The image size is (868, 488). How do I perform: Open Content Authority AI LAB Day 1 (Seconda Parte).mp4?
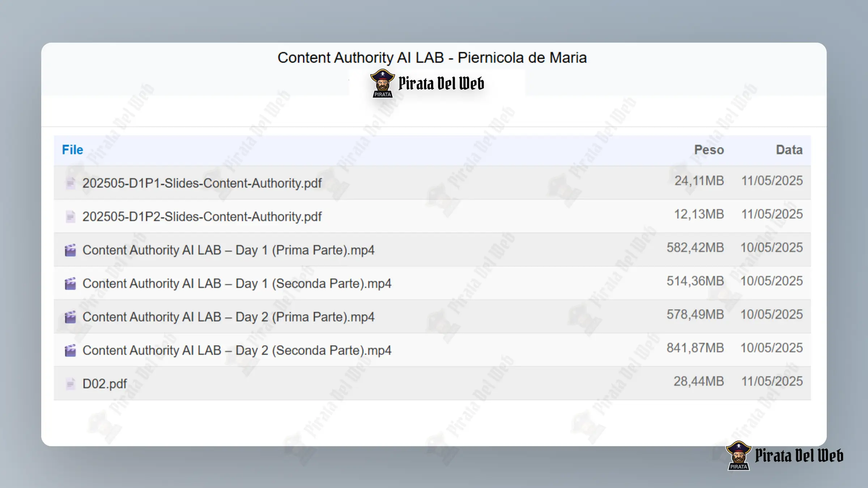pyautogui.click(x=237, y=283)
